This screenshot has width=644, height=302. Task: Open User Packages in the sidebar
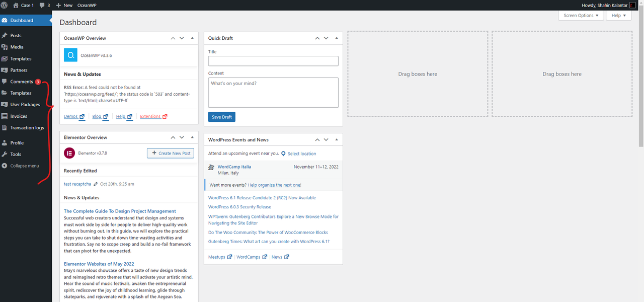pyautogui.click(x=26, y=105)
